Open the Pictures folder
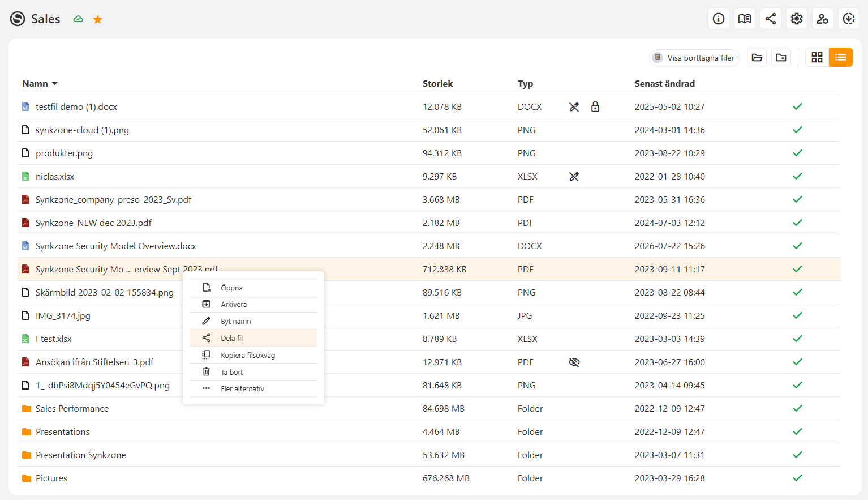 coord(51,478)
